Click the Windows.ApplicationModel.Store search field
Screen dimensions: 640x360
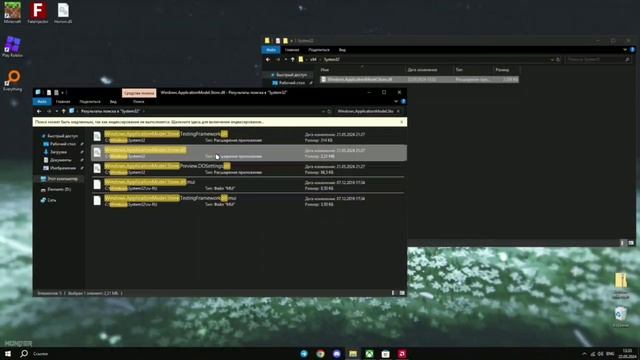pos(365,111)
